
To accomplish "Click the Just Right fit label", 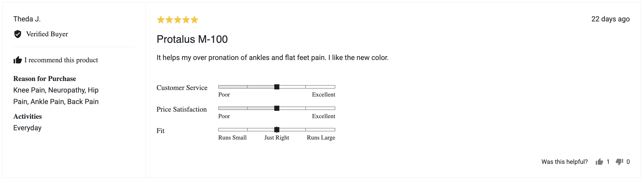I will pyautogui.click(x=277, y=138).
